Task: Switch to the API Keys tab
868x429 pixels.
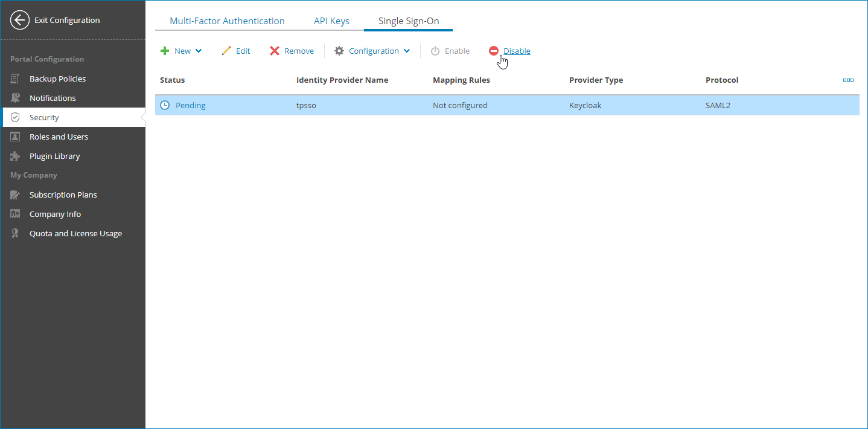Action: click(x=331, y=21)
